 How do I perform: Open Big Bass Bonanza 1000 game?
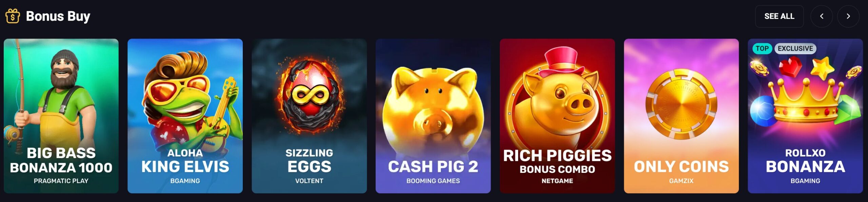tap(61, 116)
